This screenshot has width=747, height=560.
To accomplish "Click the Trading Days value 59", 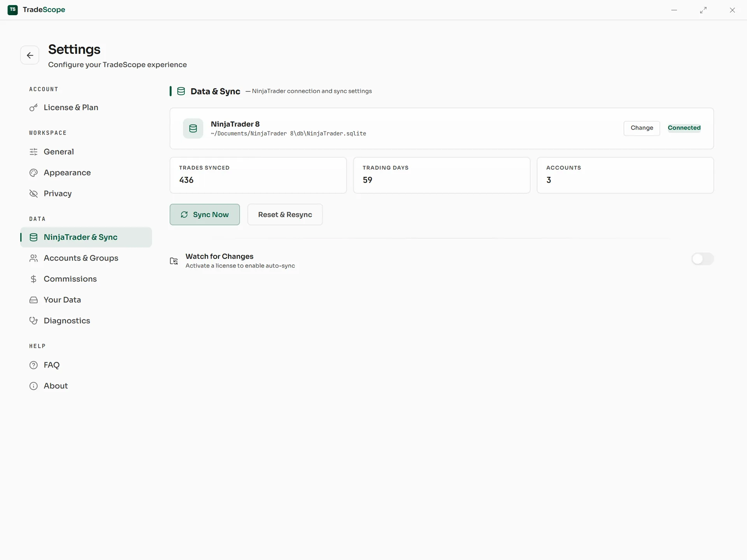I will [x=368, y=180].
